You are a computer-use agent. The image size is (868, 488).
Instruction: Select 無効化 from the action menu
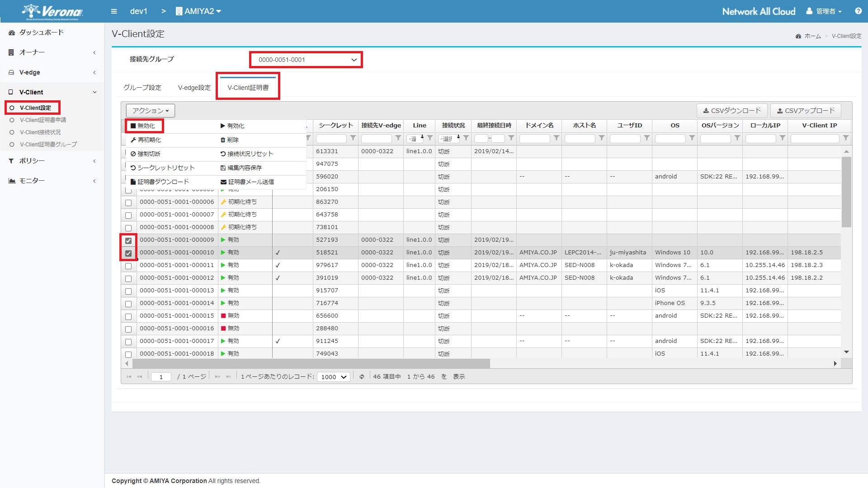[144, 126]
